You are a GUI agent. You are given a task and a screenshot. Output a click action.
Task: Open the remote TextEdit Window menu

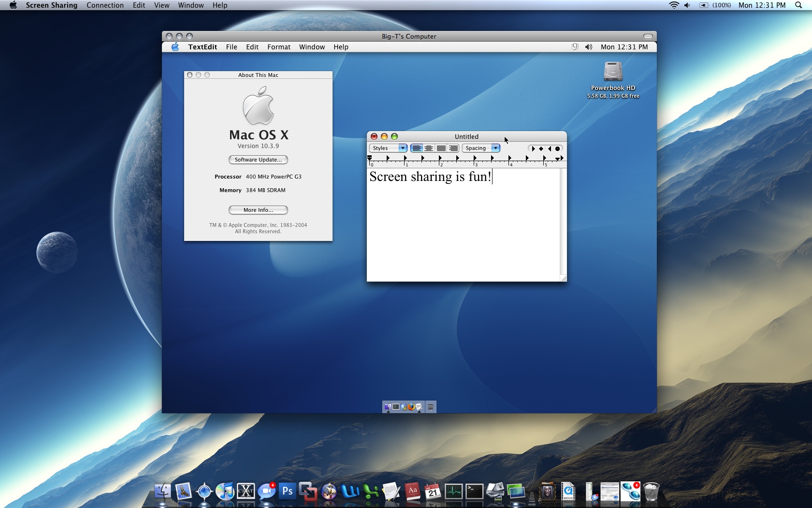click(312, 47)
